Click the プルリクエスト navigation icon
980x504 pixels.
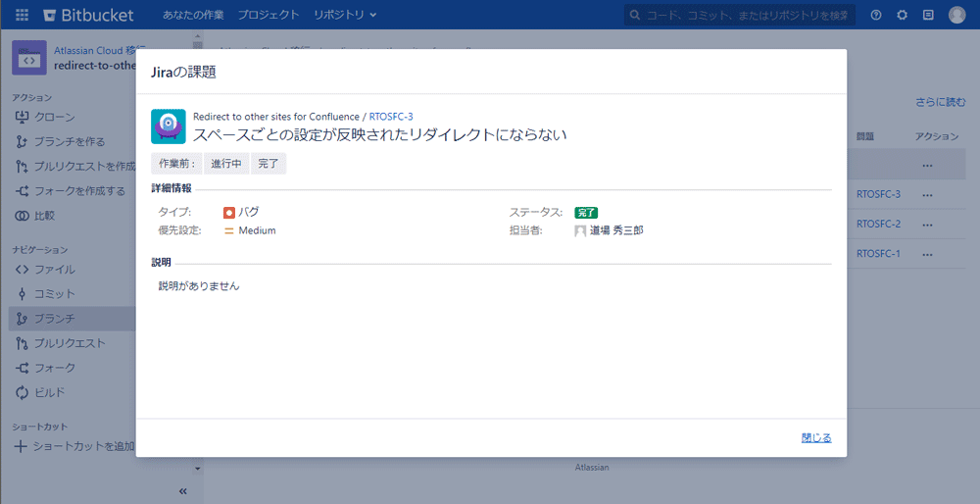pos(22,343)
